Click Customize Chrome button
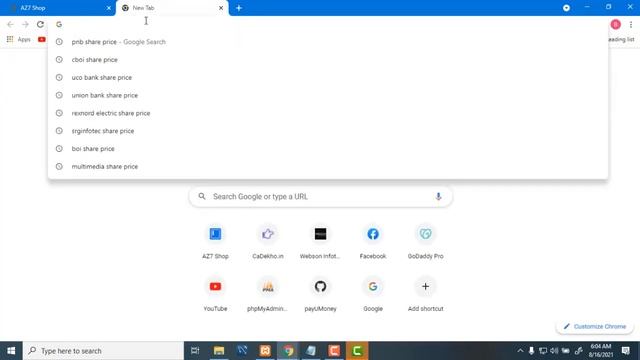640x360 pixels. click(x=595, y=327)
